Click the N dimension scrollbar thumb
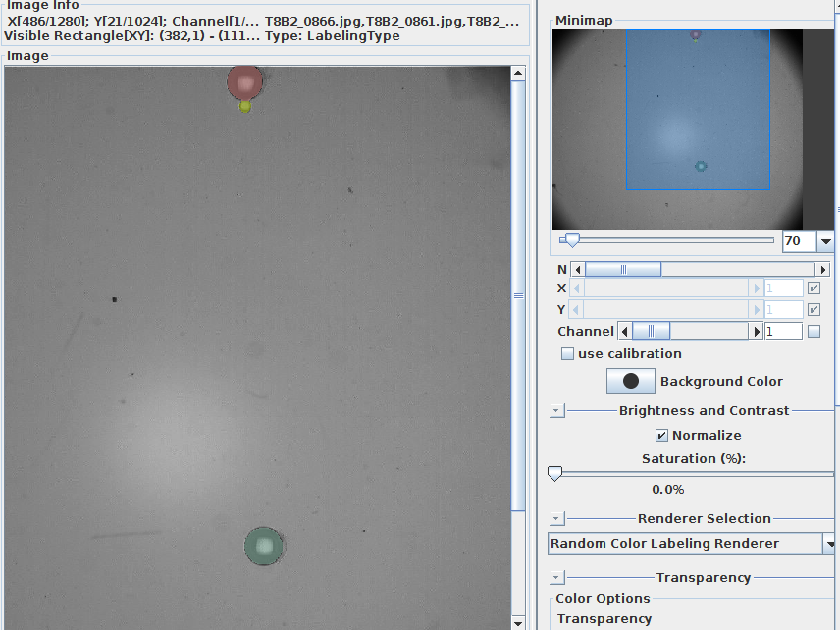 pos(623,270)
